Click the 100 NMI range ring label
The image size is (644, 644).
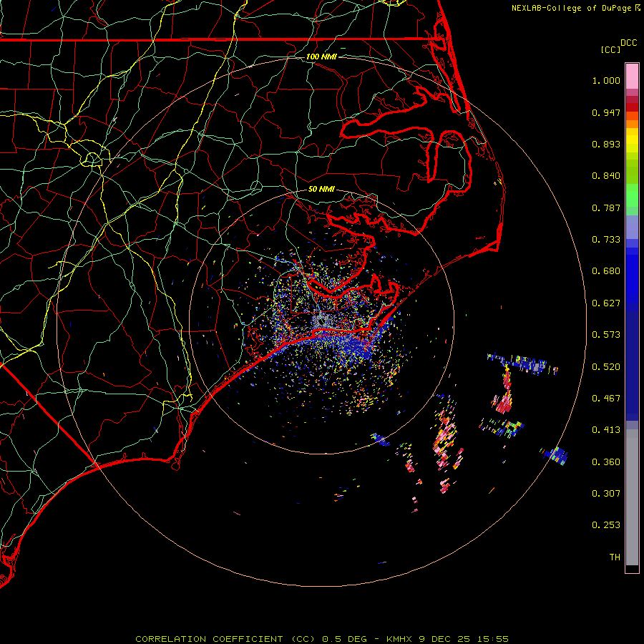tap(321, 57)
